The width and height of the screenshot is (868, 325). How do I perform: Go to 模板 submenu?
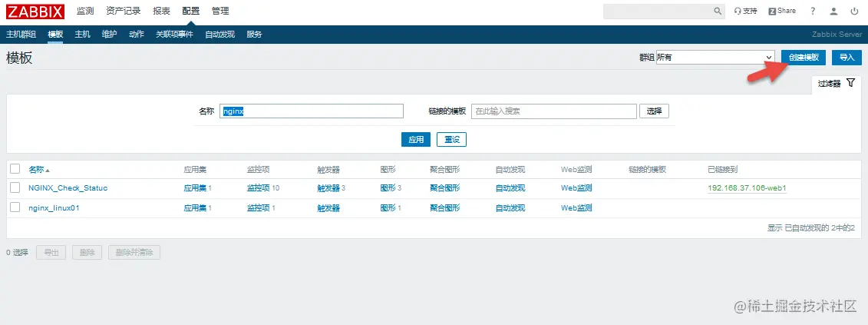click(55, 35)
